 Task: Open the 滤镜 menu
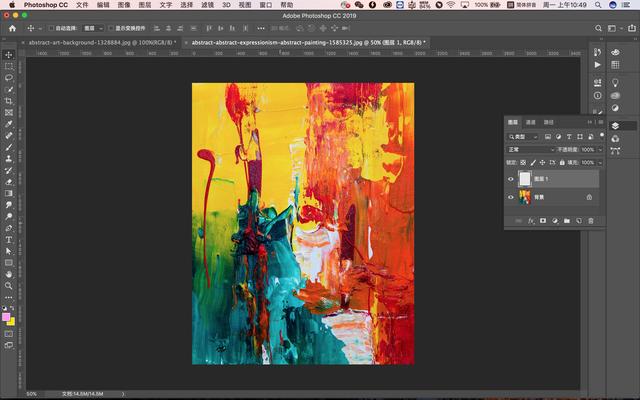(x=210, y=5)
